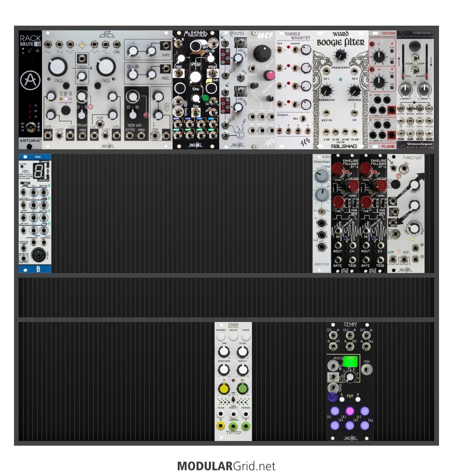Click the yellow Z5000 In knob
The width and height of the screenshot is (453, 476).
(x=224, y=388)
